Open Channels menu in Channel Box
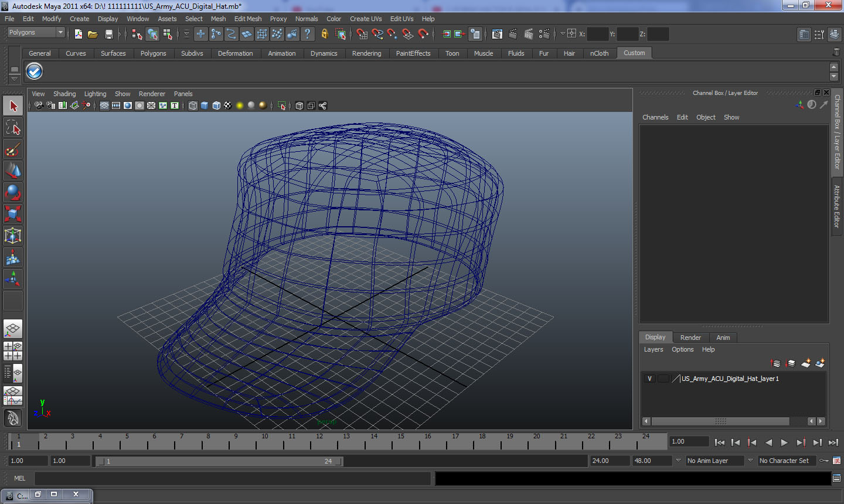Viewport: 844px width, 504px height. [655, 117]
